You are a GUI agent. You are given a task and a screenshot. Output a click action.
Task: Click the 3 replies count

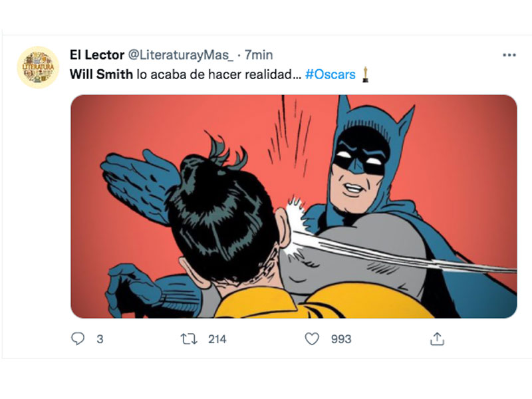100,339
